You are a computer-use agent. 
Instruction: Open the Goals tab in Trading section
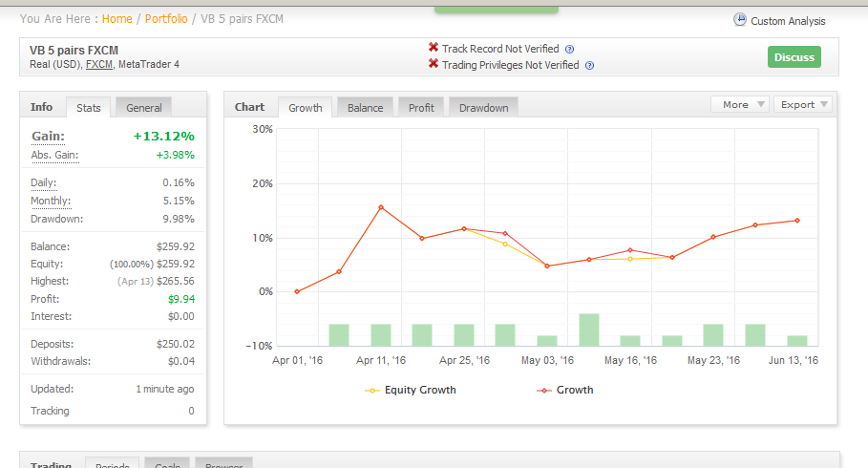[x=167, y=464]
